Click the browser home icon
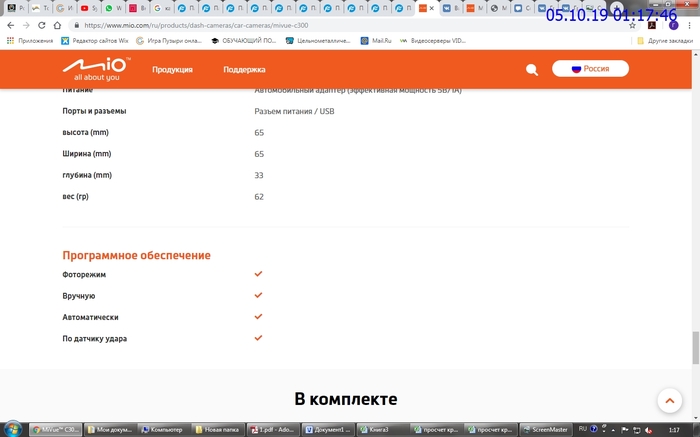The width and height of the screenshot is (700, 437). (x=59, y=25)
